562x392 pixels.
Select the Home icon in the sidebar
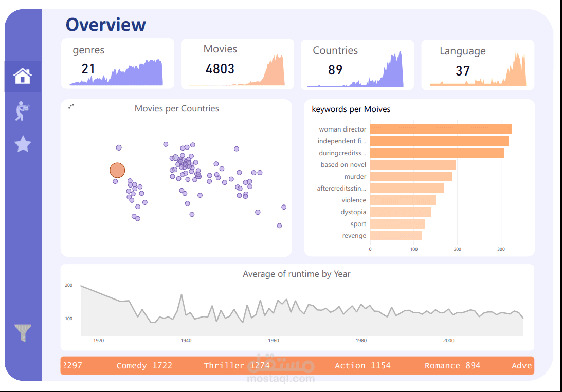tap(23, 75)
